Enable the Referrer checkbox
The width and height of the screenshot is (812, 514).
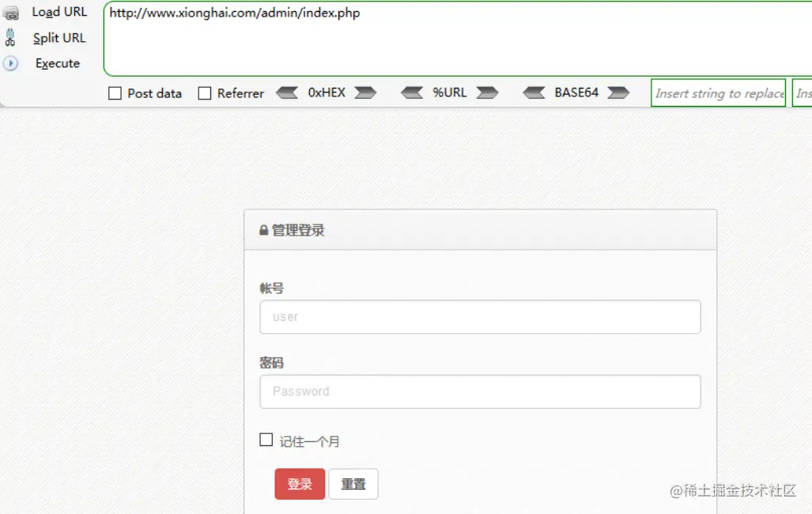205,93
